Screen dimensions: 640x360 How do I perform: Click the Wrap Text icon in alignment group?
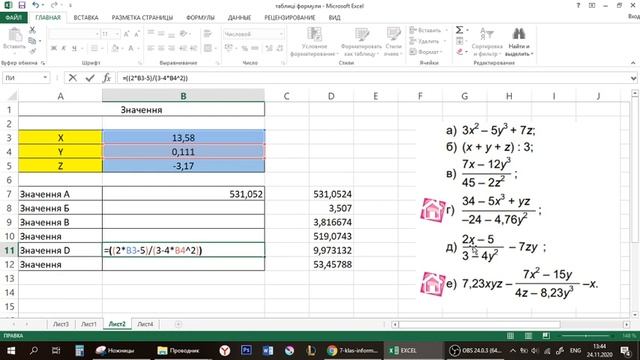click(208, 34)
